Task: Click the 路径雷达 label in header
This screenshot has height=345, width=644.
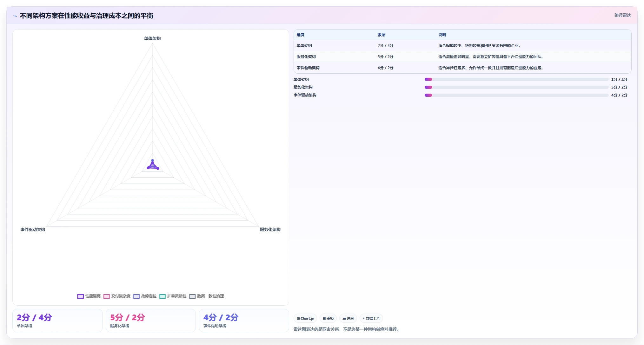Action: coord(622,15)
